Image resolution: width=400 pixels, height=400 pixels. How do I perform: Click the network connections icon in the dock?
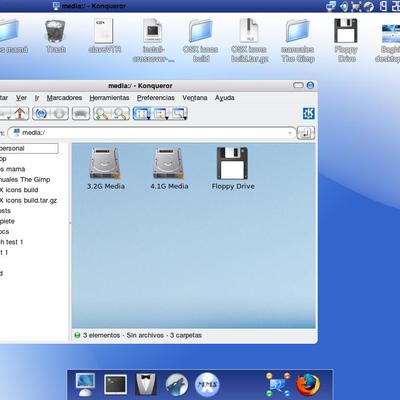tap(278, 384)
